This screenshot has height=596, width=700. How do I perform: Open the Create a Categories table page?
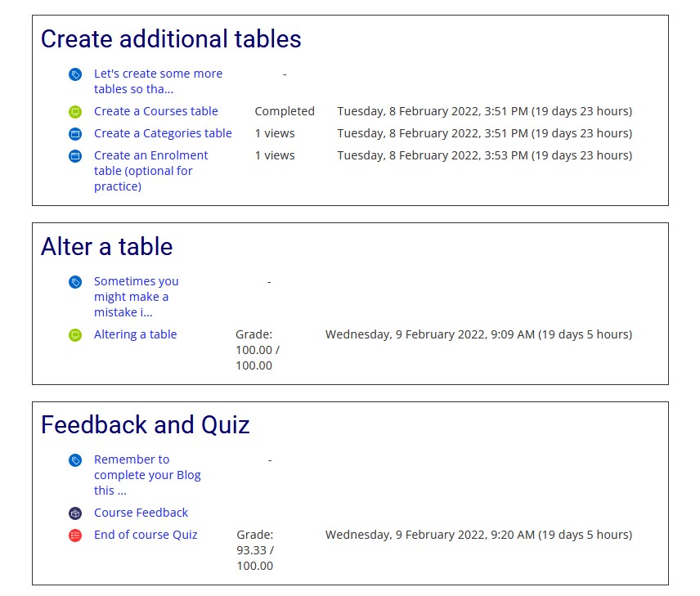tap(163, 133)
